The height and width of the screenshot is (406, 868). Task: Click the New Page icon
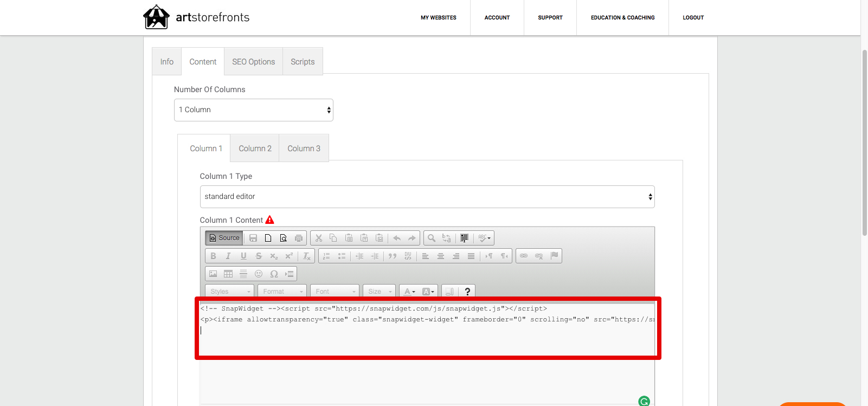[268, 238]
